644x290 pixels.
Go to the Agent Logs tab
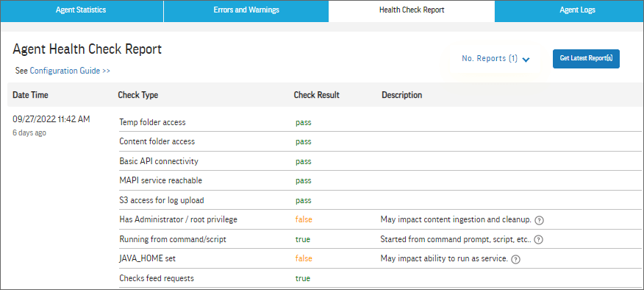coord(577,10)
